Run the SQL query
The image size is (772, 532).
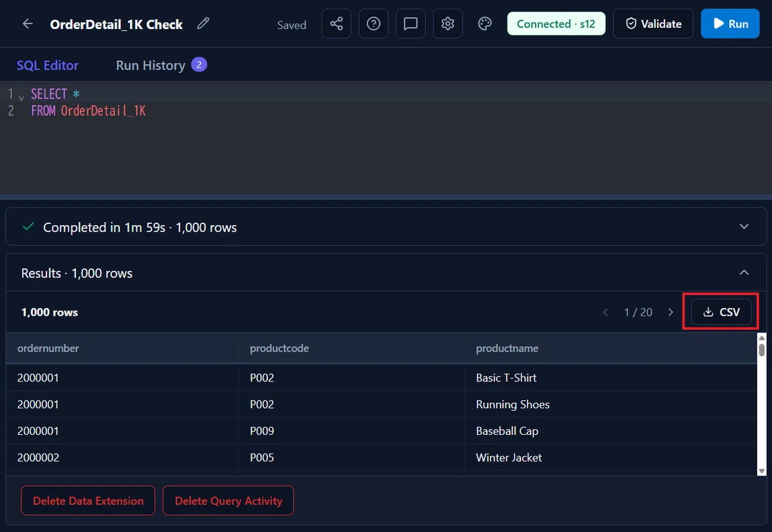730,24
